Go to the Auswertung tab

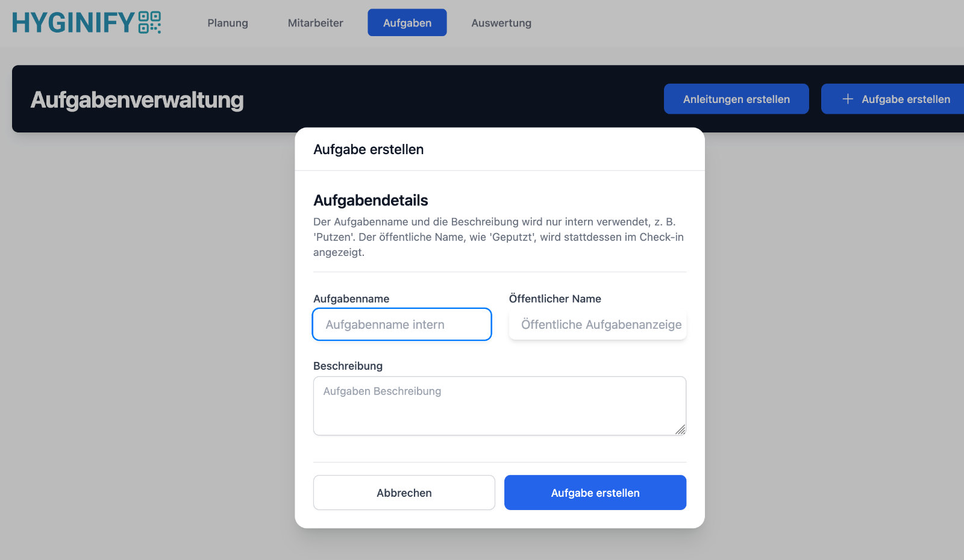pyautogui.click(x=501, y=23)
